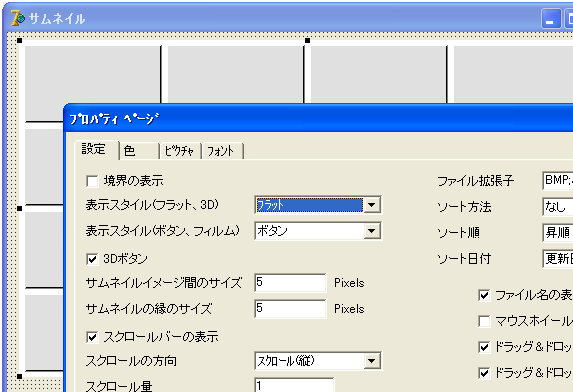
Task: Disable スクロールバーの表示 checkbox
Action: click(92, 337)
